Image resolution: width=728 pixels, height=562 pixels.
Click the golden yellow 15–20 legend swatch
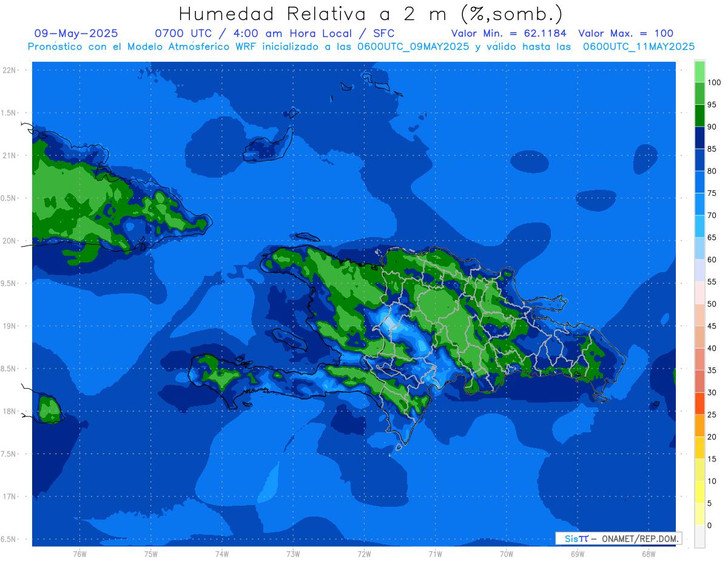tap(699, 447)
